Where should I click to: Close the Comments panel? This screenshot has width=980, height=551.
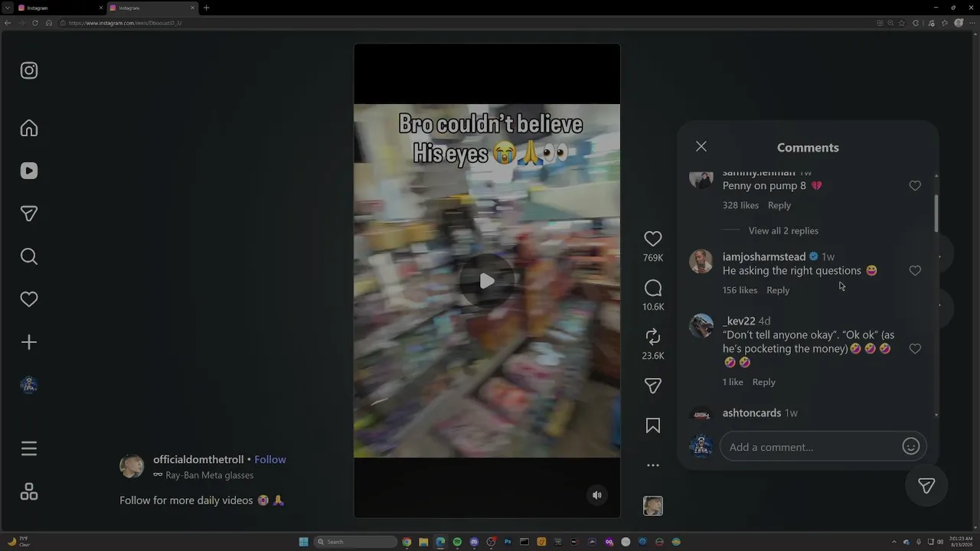pos(701,146)
